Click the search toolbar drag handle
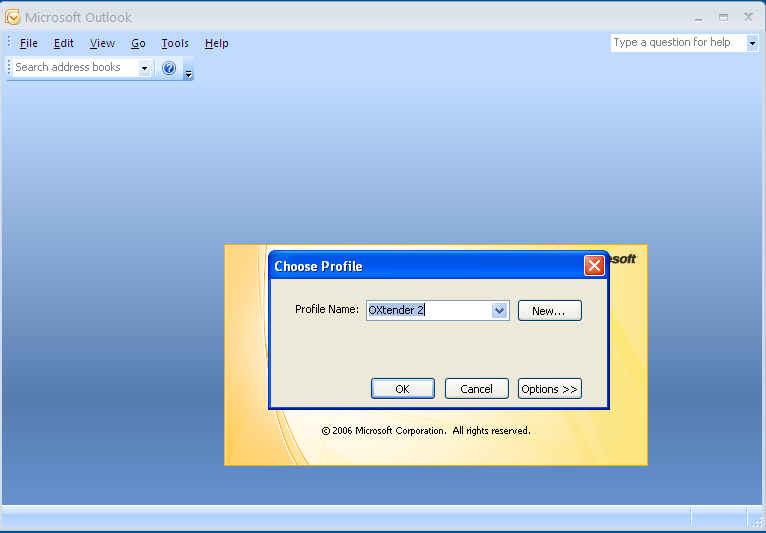 9,67
